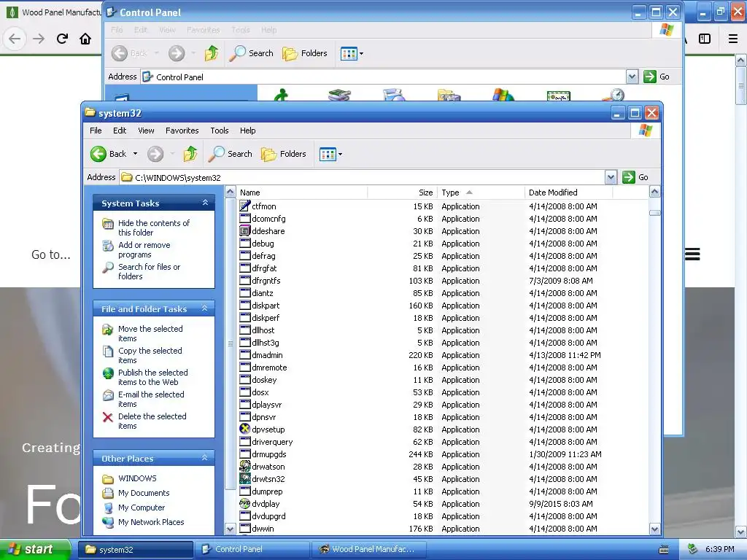Select the driverquery file name
Screen dimensions: 747x560
pos(272,441)
